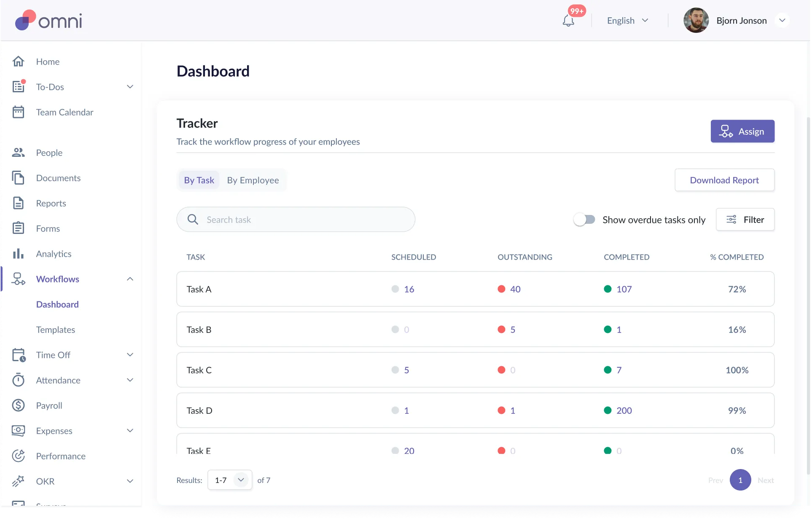This screenshot has width=812, height=523.
Task: Click the Analytics bar chart icon
Action: click(x=18, y=254)
